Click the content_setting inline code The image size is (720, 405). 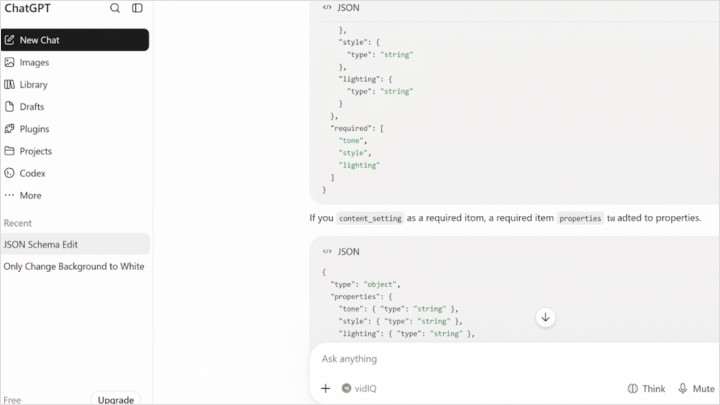tap(370, 218)
